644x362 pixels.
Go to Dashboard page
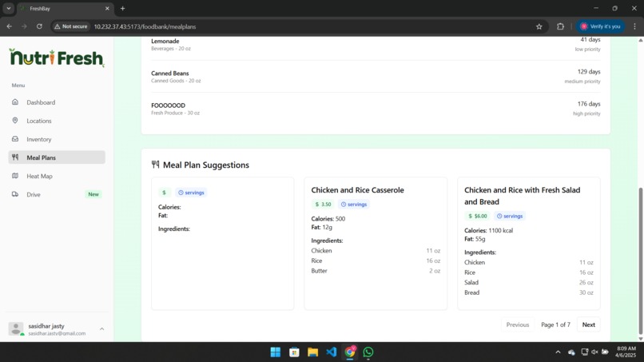coord(41,102)
